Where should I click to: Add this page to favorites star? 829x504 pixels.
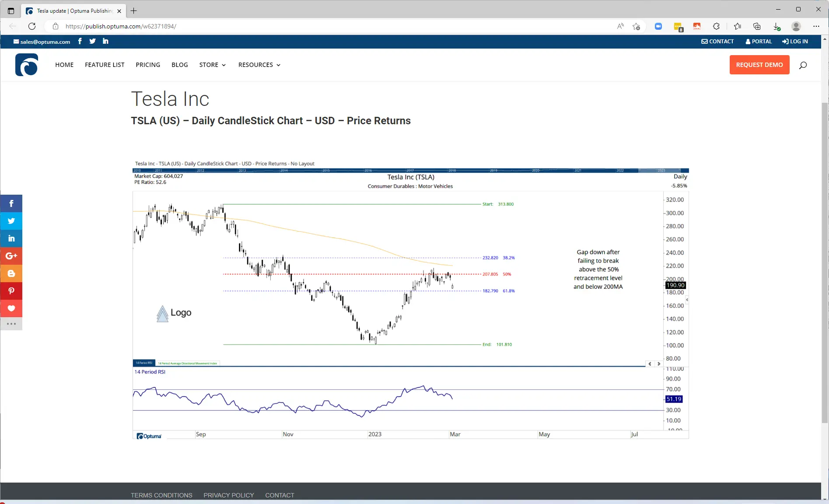coord(636,26)
